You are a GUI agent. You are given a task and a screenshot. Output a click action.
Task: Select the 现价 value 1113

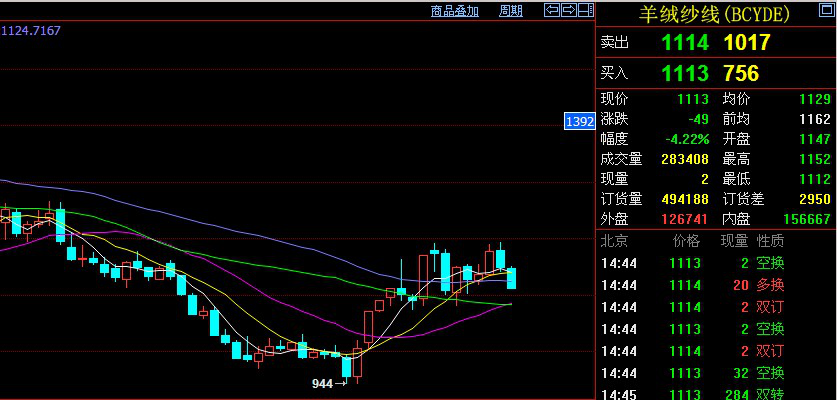(693, 99)
